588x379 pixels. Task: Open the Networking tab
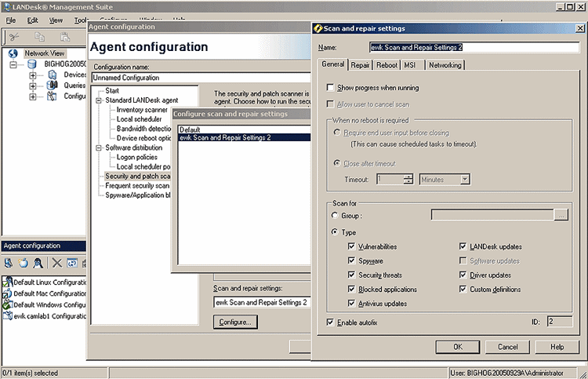[445, 65]
